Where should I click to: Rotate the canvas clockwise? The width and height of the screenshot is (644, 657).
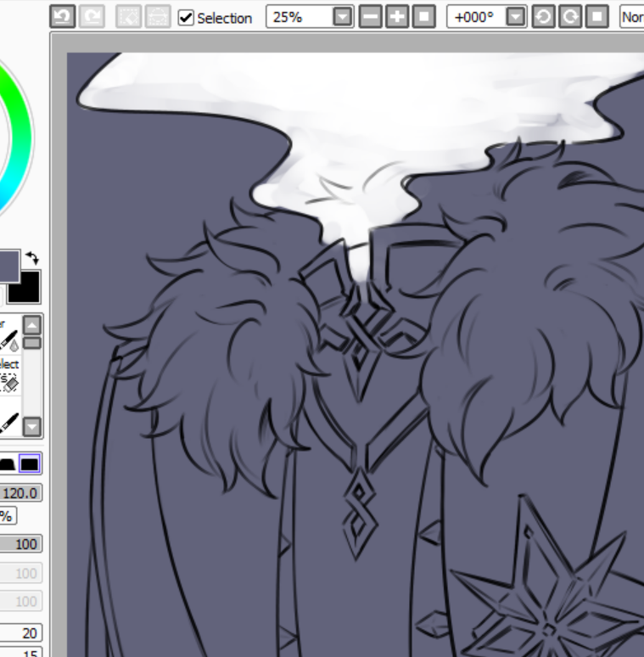pos(570,17)
